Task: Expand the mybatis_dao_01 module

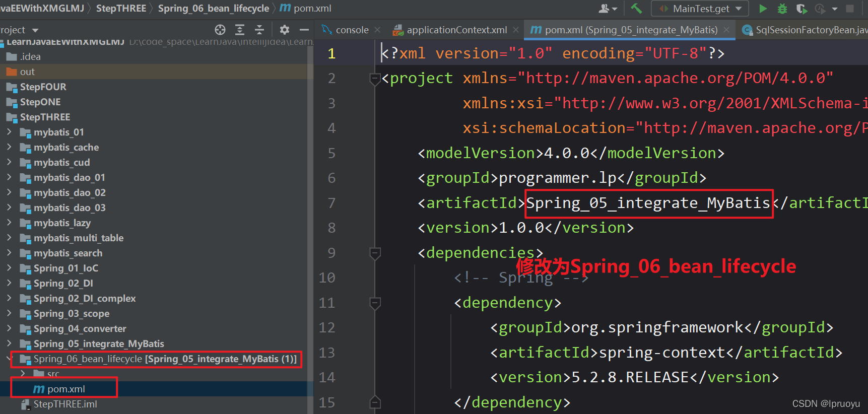Action: tap(9, 177)
